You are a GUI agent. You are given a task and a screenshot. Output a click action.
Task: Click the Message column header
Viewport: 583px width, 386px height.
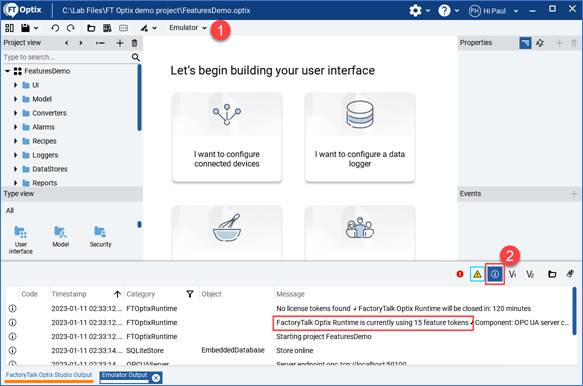tap(290, 294)
